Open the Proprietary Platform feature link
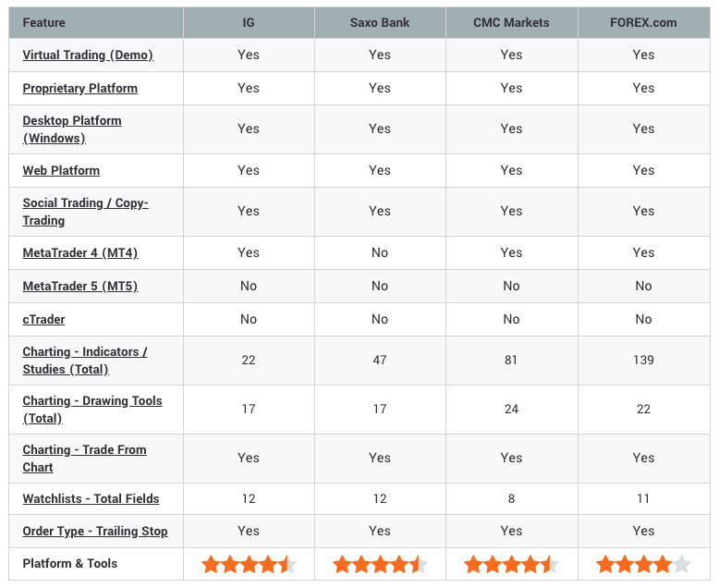Screen dimensions: 719x588 coord(80,88)
